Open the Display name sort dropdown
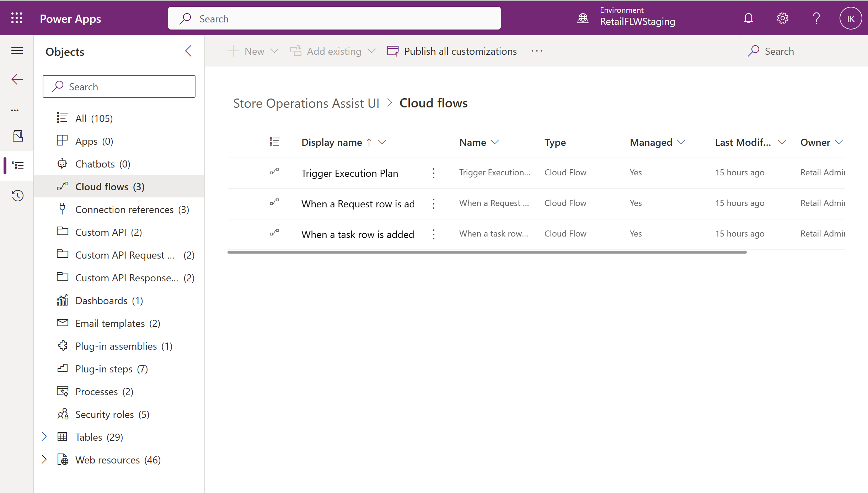The image size is (868, 493). tap(384, 142)
